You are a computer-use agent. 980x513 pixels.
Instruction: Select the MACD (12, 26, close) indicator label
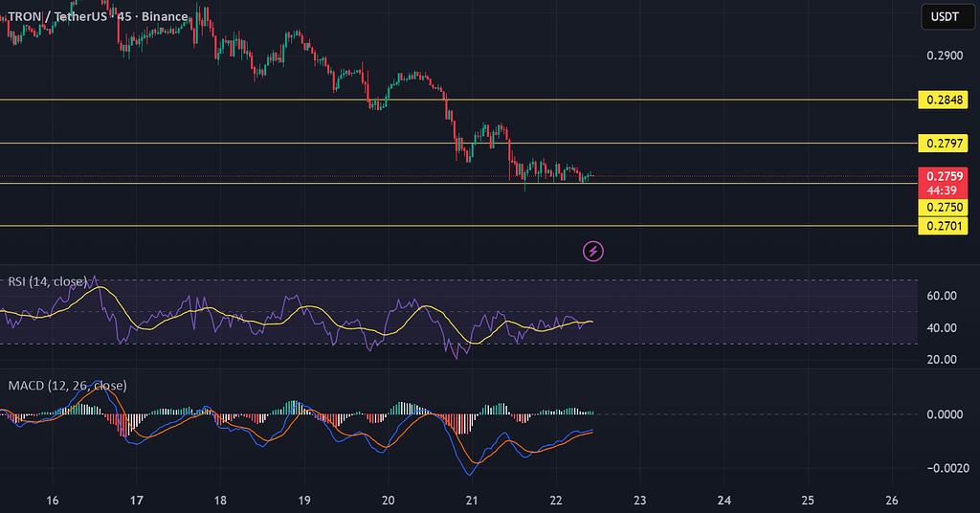click(66, 385)
